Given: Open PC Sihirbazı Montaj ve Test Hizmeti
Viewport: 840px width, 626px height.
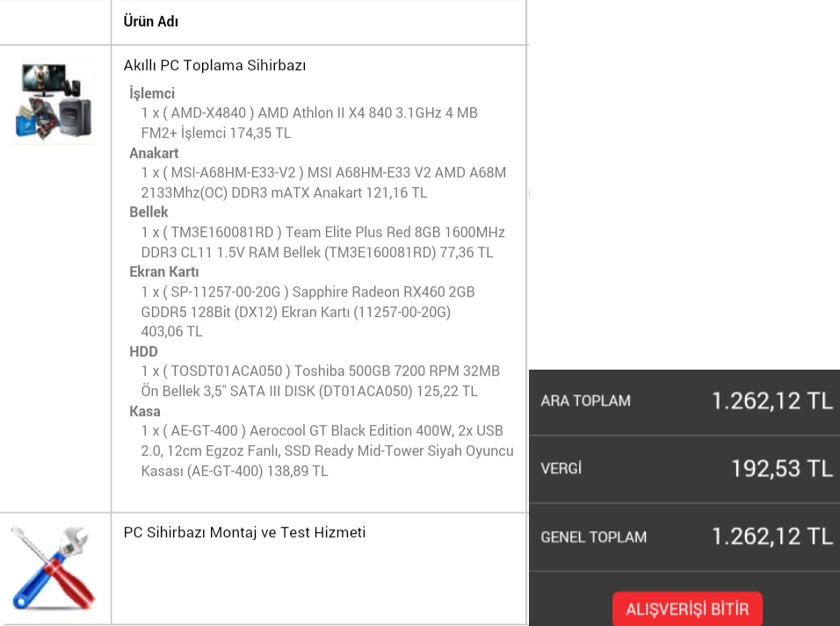Looking at the screenshot, I should (244, 532).
